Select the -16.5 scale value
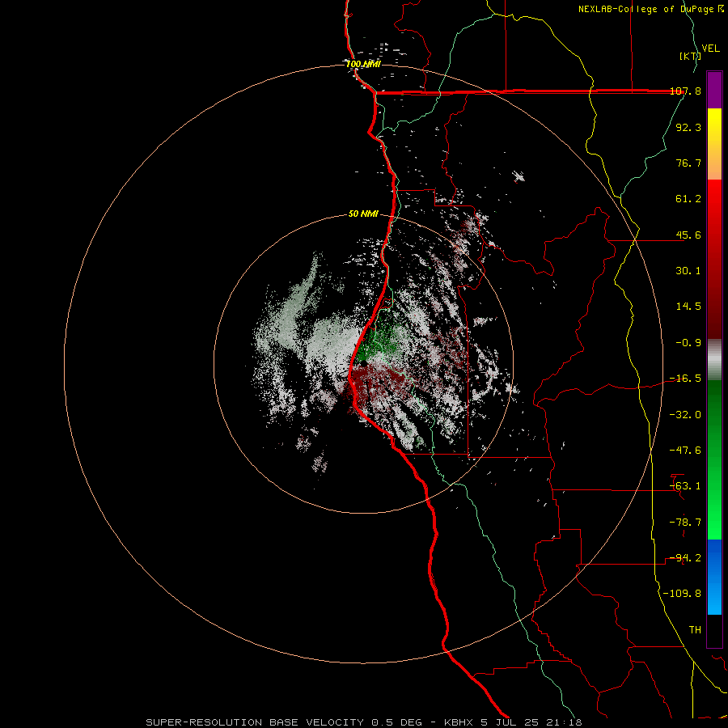728x728 pixels. coord(686,379)
